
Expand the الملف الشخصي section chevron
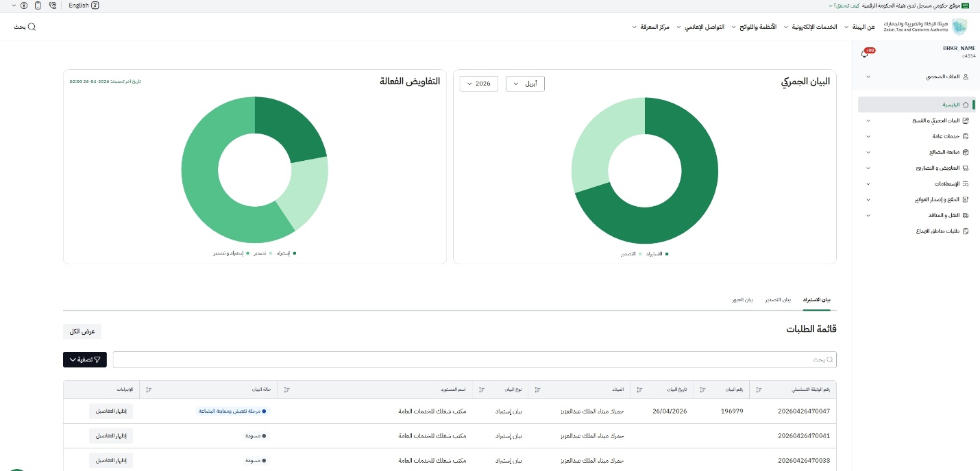click(868, 77)
